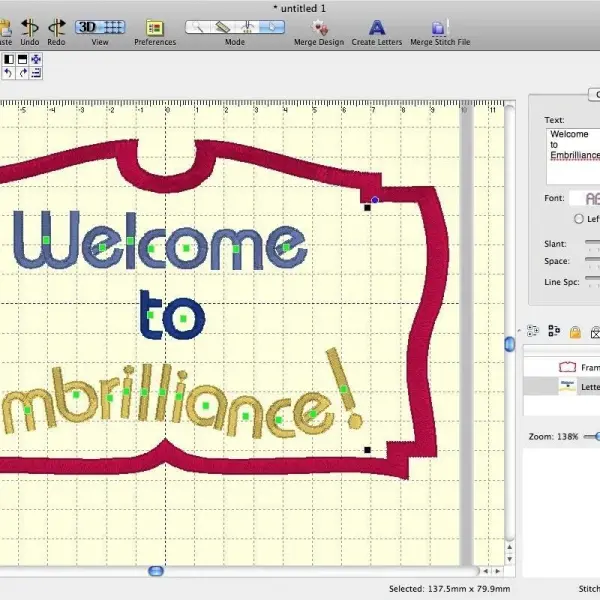The height and width of the screenshot is (600, 600).
Task: Select the Left alignment radio button
Action: (579, 218)
